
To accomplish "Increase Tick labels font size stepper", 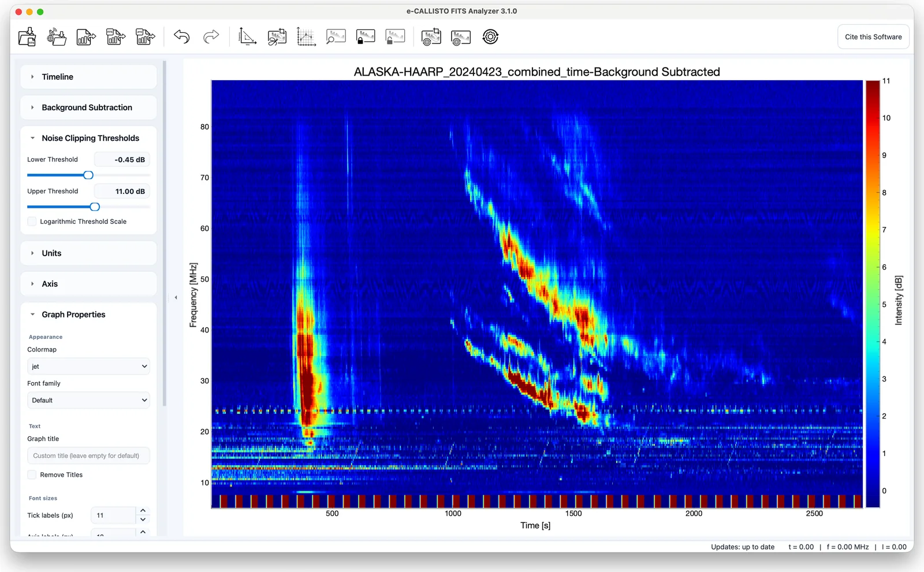I will pyautogui.click(x=143, y=511).
